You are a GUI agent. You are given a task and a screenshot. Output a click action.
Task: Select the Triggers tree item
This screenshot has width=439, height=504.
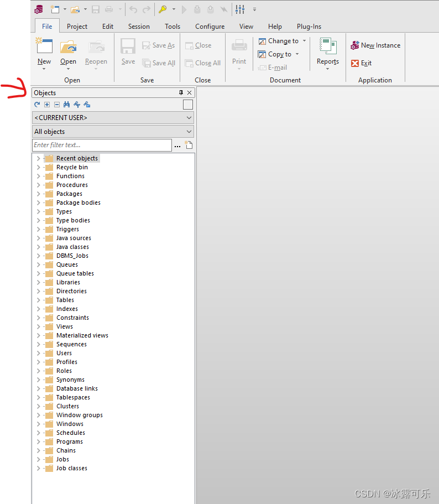pyautogui.click(x=67, y=229)
